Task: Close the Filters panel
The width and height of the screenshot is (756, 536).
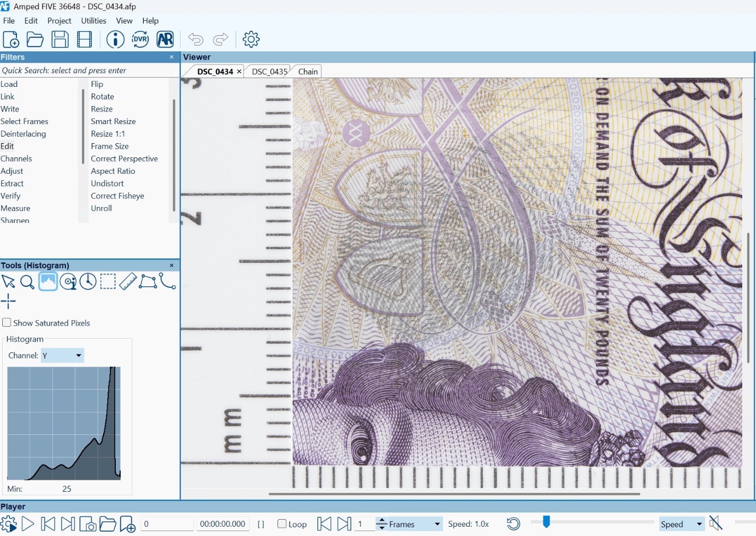Action: coord(172,57)
